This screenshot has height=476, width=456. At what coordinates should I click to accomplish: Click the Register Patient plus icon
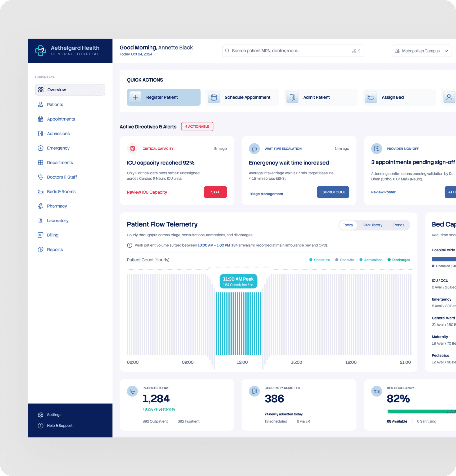(x=135, y=97)
